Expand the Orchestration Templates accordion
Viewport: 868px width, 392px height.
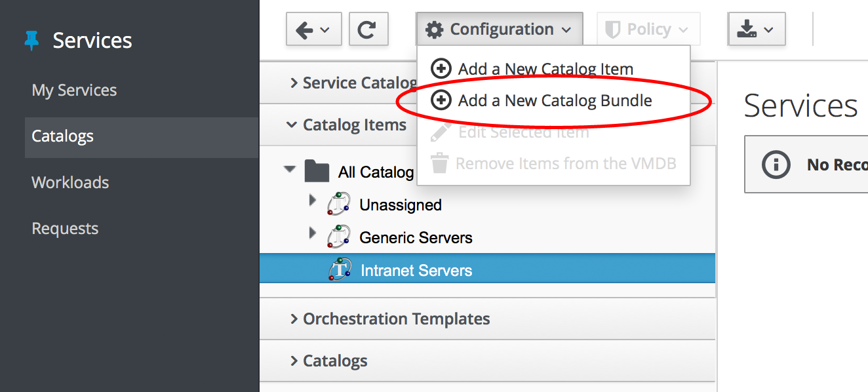tap(396, 319)
